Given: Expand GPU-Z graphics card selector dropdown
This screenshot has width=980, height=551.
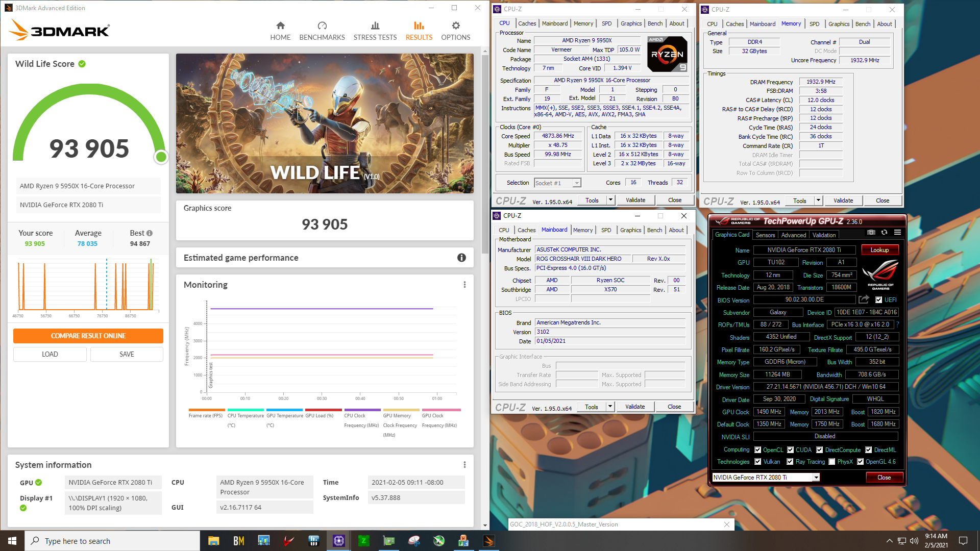Looking at the screenshot, I should pos(816,478).
